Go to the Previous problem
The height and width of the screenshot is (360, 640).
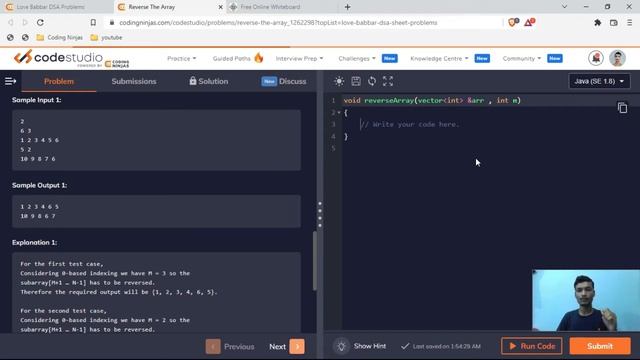[x=230, y=347]
